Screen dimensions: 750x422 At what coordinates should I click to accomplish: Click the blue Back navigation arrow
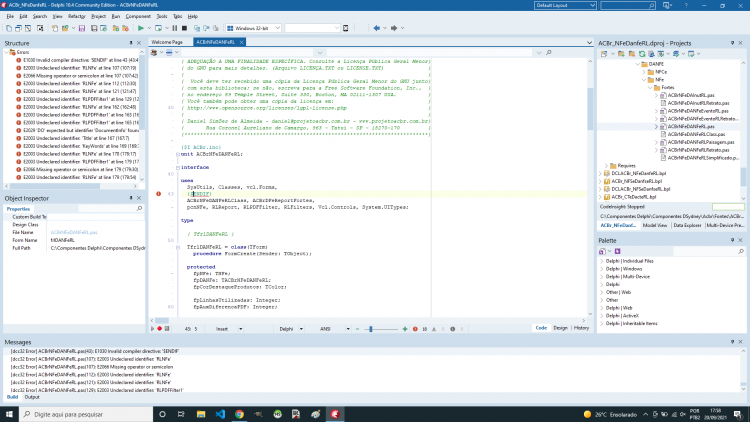click(x=376, y=28)
